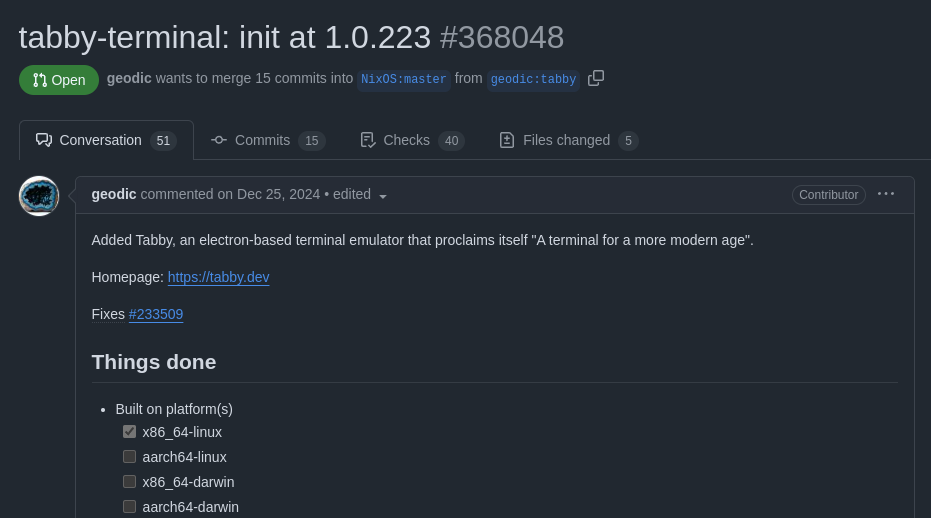Image resolution: width=931 pixels, height=518 pixels.
Task: Check the aarch64-linux checkbox
Action: point(129,457)
